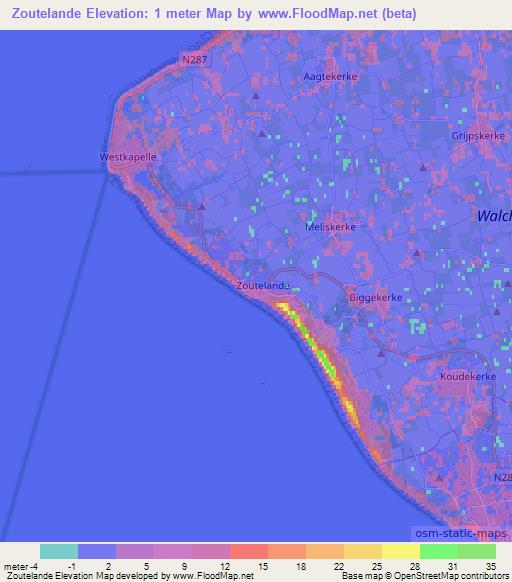
Task: Open www.FloodMap.net in the bottom credit line
Action: (x=213, y=576)
